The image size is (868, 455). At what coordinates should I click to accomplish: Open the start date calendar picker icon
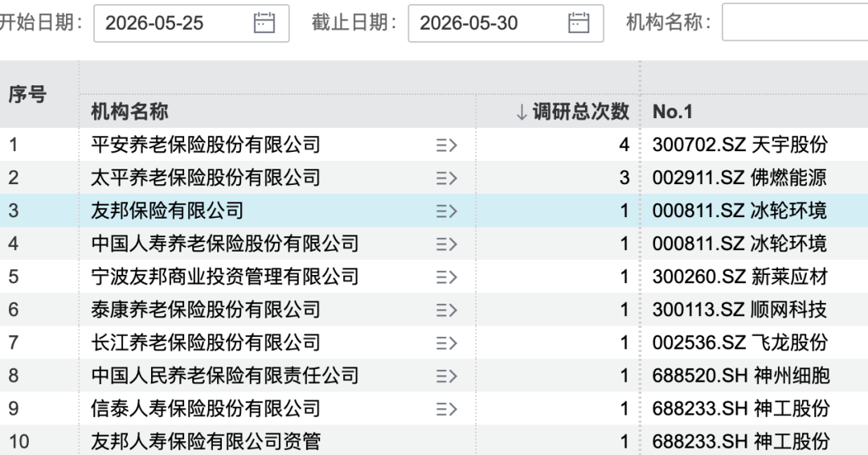264,23
